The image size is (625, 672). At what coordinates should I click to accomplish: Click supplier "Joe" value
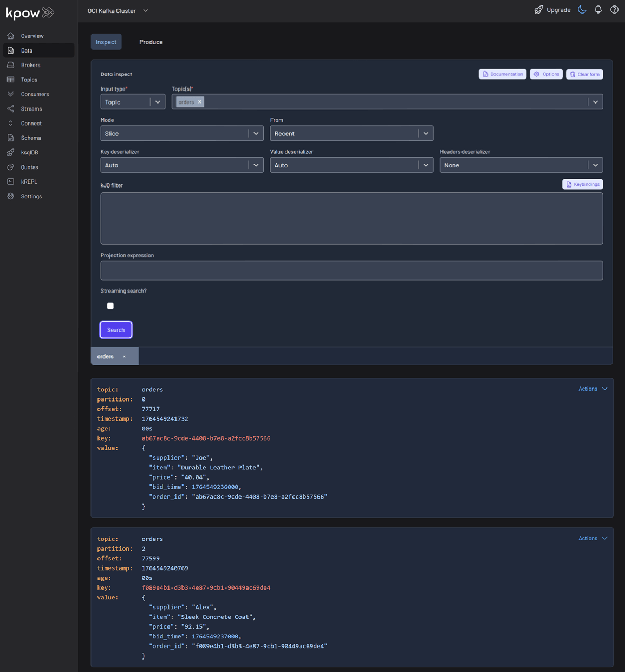click(x=201, y=458)
